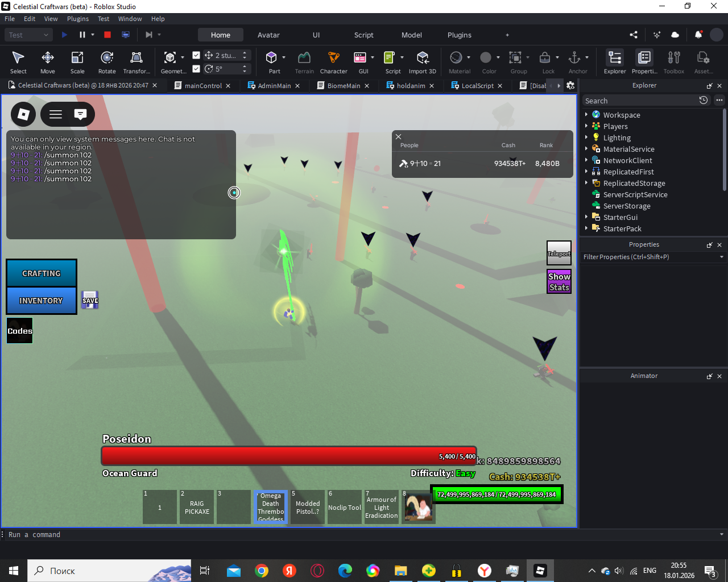This screenshot has height=582, width=728.
Task: Click the INVENTORY button
Action: coord(42,301)
